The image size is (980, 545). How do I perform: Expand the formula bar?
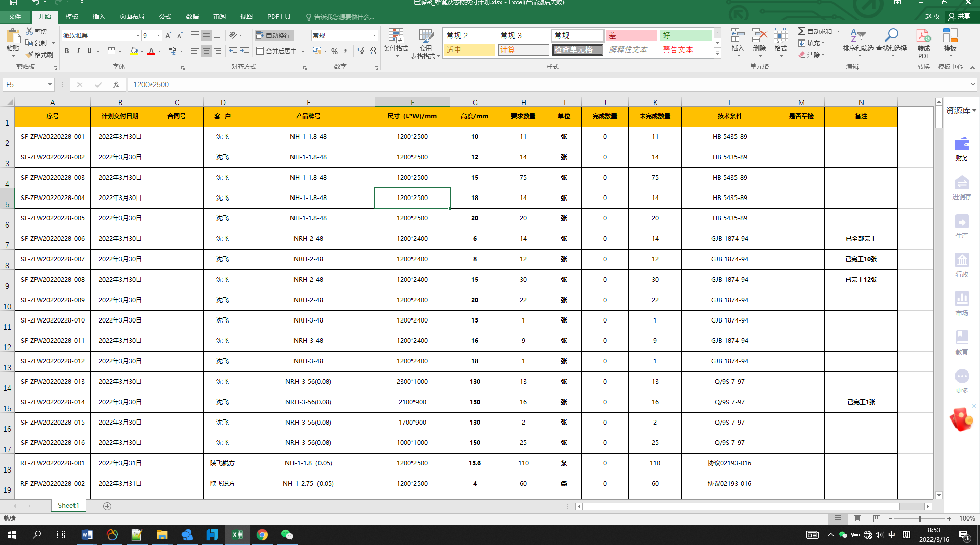[973, 85]
